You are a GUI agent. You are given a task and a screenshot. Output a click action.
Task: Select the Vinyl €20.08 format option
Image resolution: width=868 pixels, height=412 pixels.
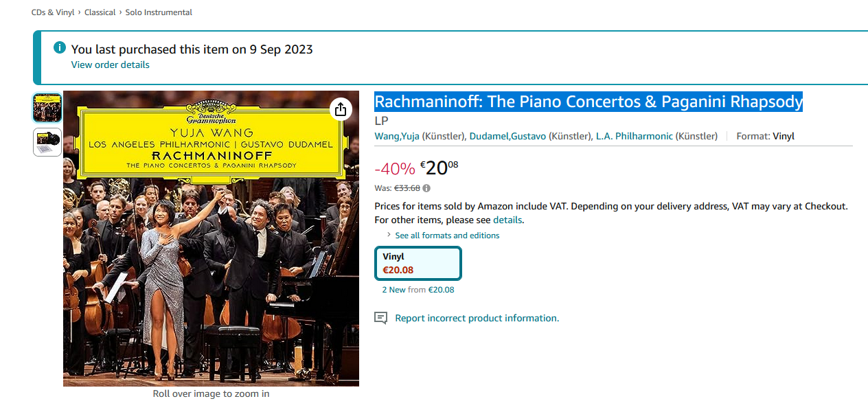[418, 263]
